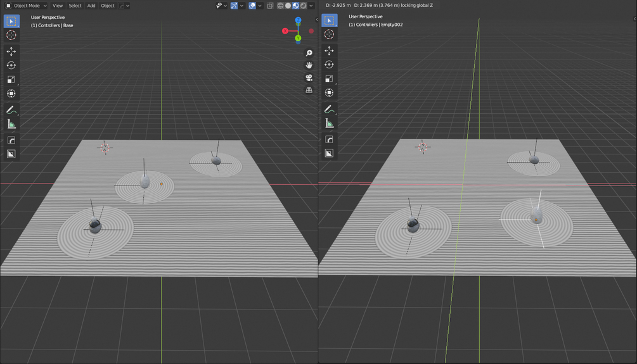Pick the Scale tool in right viewport
The image size is (637, 364).
pyautogui.click(x=330, y=78)
